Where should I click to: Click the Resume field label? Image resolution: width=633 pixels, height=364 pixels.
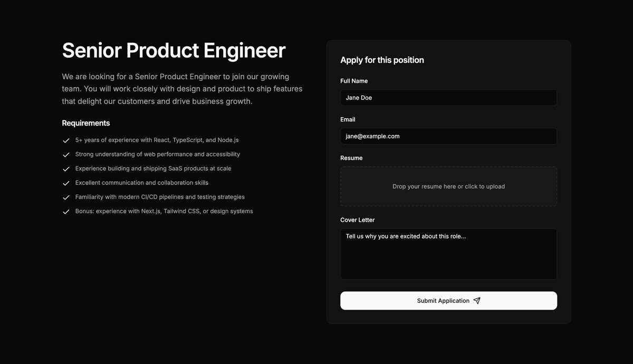tap(351, 158)
